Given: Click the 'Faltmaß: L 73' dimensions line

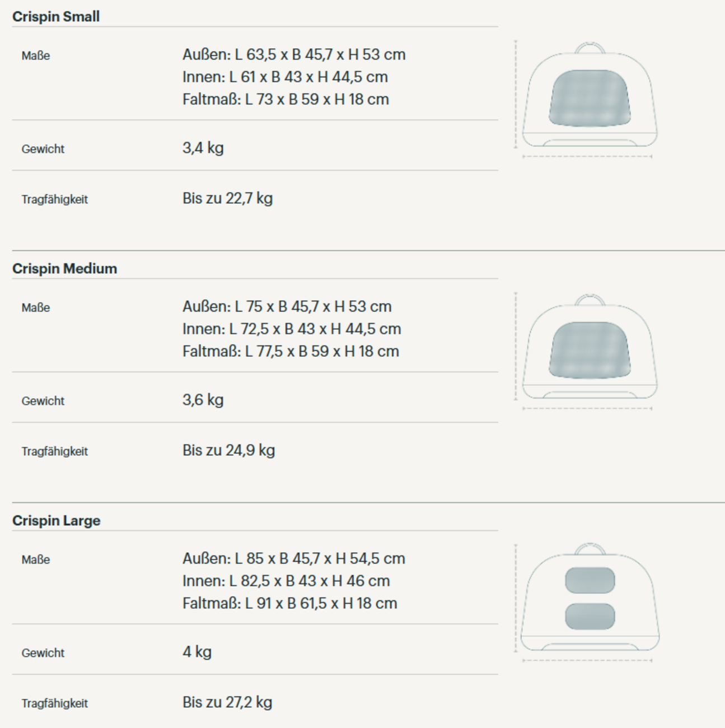Looking at the screenshot, I should (286, 100).
